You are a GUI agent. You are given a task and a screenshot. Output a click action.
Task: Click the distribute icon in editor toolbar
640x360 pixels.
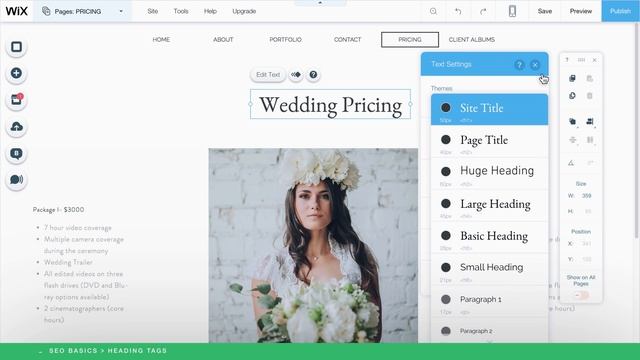tap(572, 140)
